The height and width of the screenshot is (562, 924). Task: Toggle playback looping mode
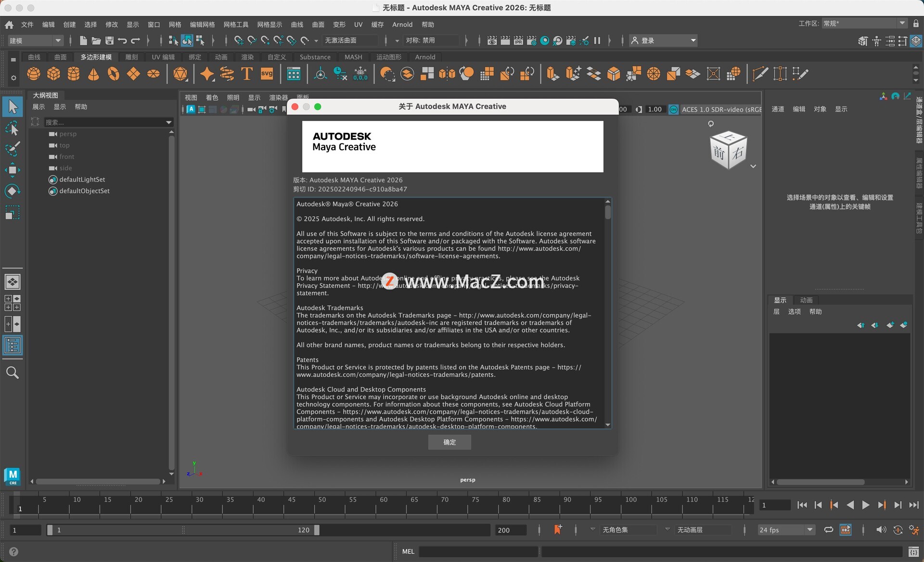[828, 530]
